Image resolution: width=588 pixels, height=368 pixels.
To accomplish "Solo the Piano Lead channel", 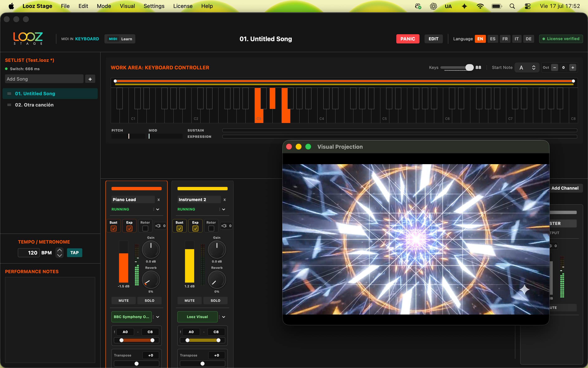I will [149, 301].
